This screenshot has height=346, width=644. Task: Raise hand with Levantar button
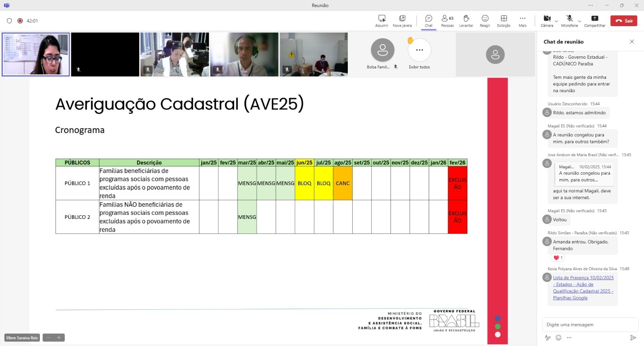click(x=466, y=19)
